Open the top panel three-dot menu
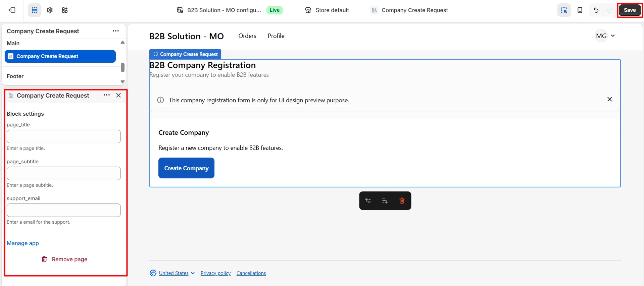The width and height of the screenshot is (644, 286). click(x=116, y=31)
